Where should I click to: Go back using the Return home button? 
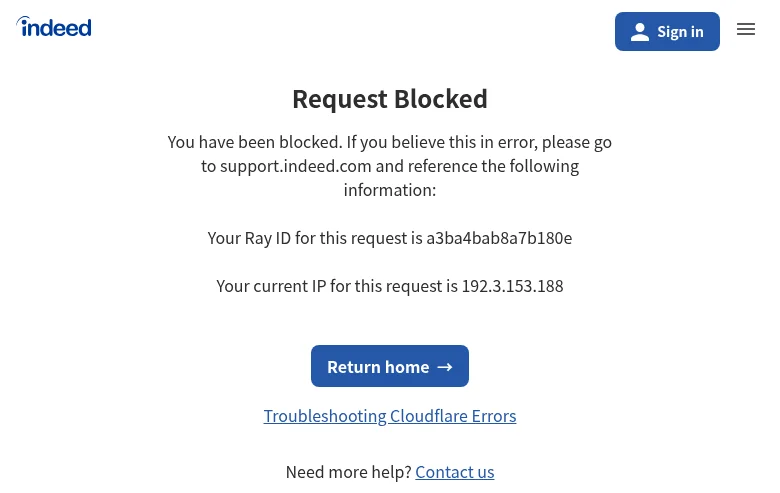[390, 366]
